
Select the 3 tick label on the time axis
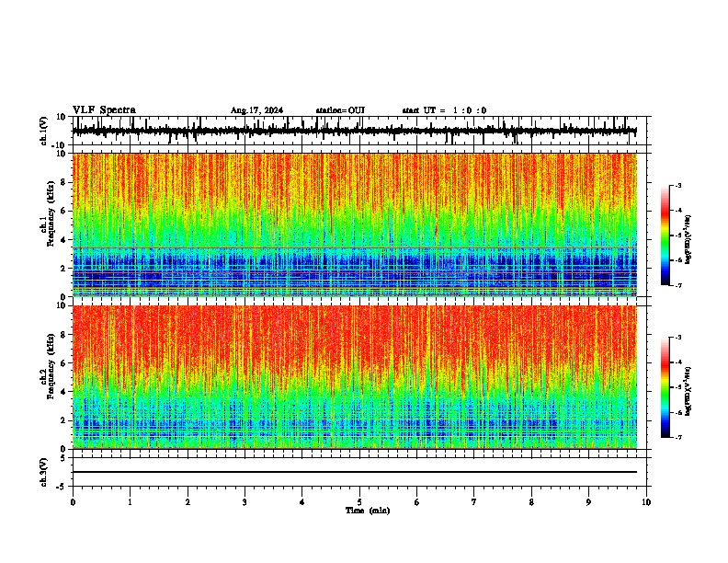tap(245, 502)
